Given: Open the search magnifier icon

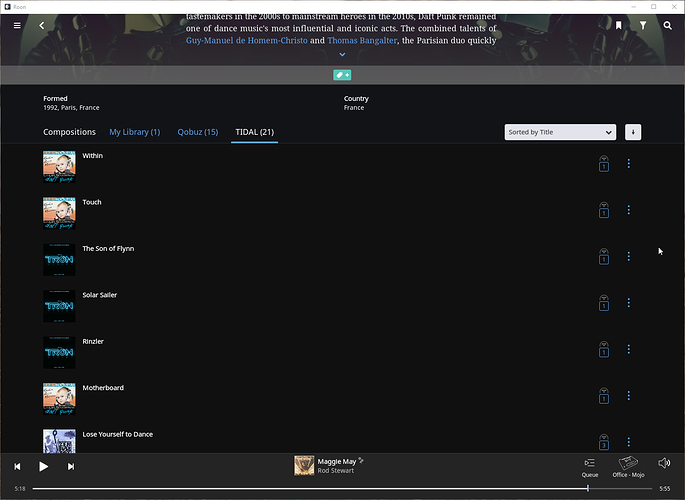Looking at the screenshot, I should (668, 26).
